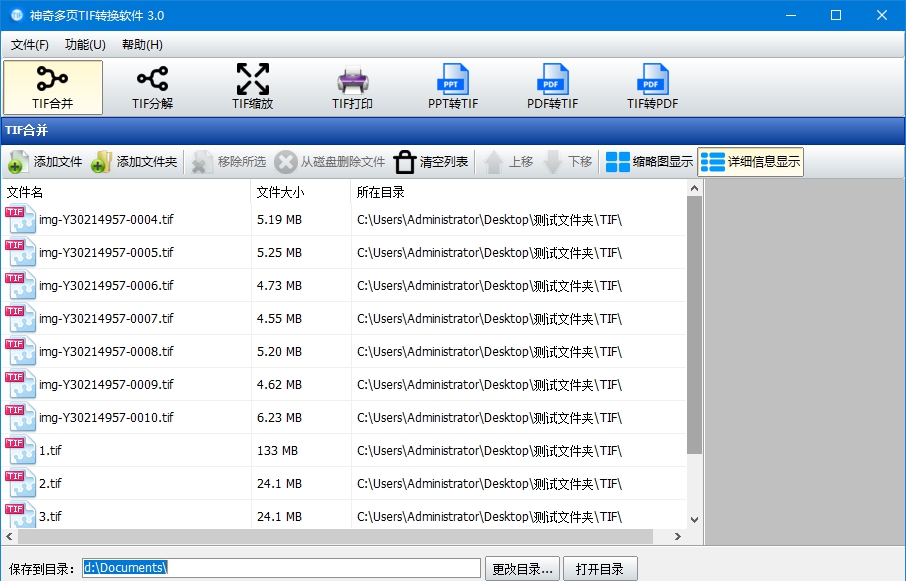Select the TIF合并 merge tool

coord(53,87)
